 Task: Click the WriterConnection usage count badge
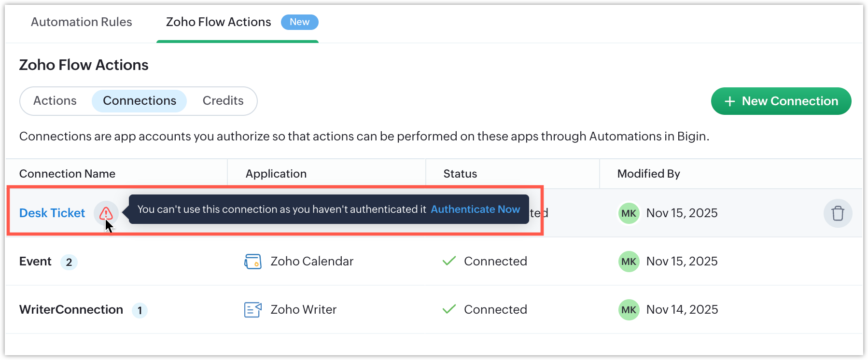pyautogui.click(x=140, y=310)
